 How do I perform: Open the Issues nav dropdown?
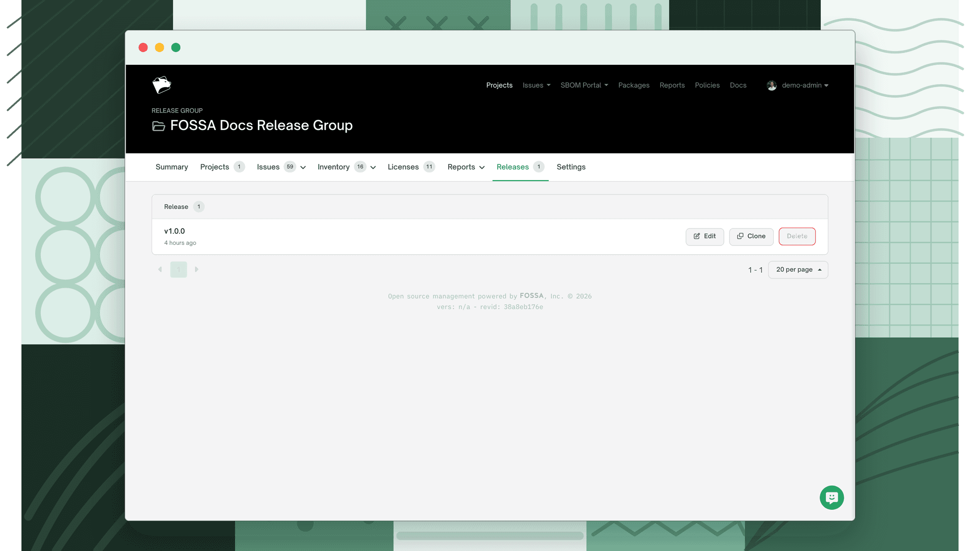pos(536,85)
